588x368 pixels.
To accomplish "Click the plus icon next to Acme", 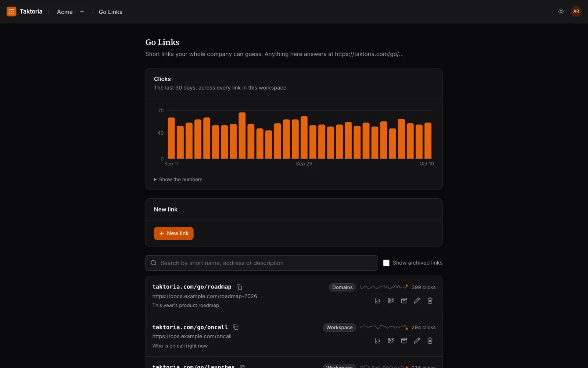I will coord(82,12).
